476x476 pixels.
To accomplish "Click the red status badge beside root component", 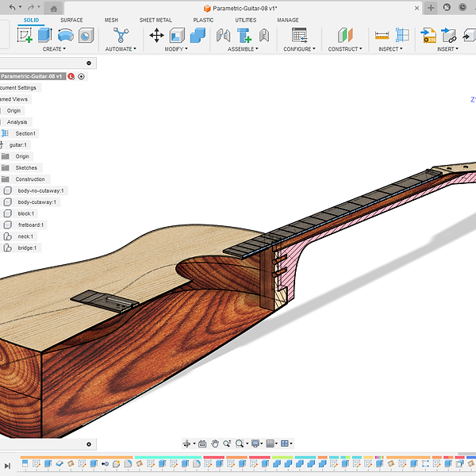I will (71, 76).
